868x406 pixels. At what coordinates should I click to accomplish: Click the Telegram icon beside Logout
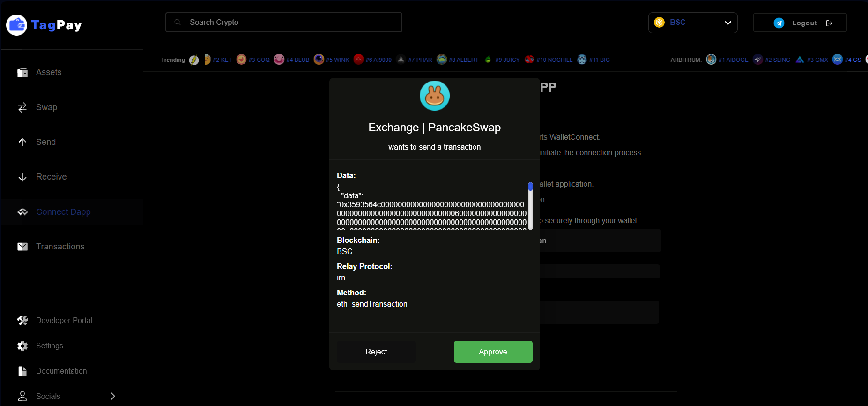(779, 23)
